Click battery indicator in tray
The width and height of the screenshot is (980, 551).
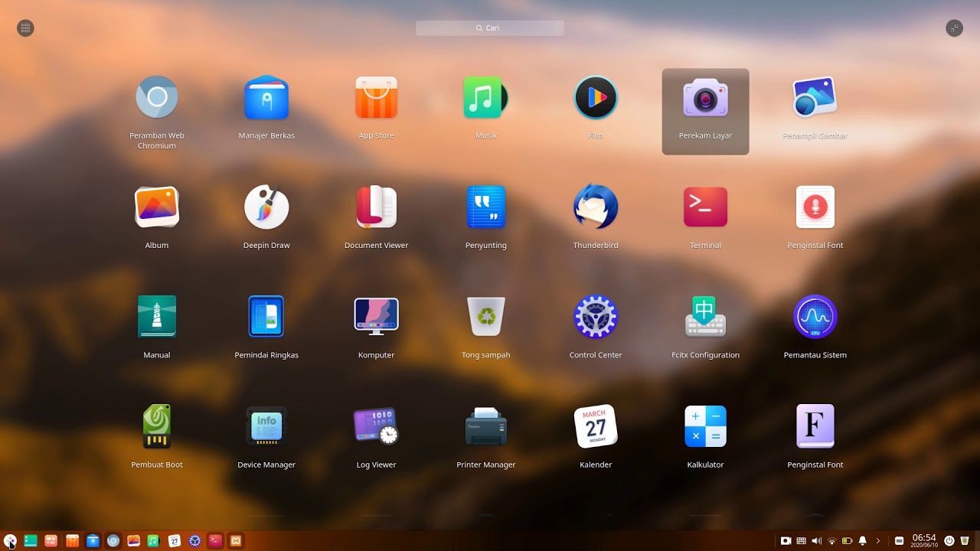(x=847, y=541)
